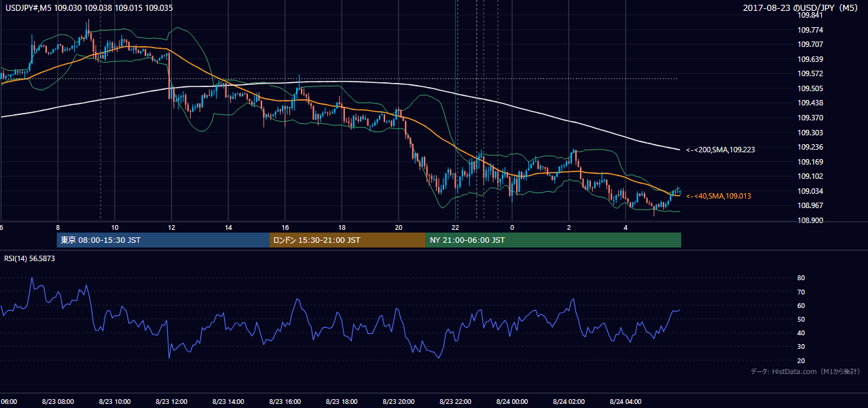This screenshot has height=408, width=868.
Task: Click the 8/23 14:00 time axis label
Action: coord(228,401)
